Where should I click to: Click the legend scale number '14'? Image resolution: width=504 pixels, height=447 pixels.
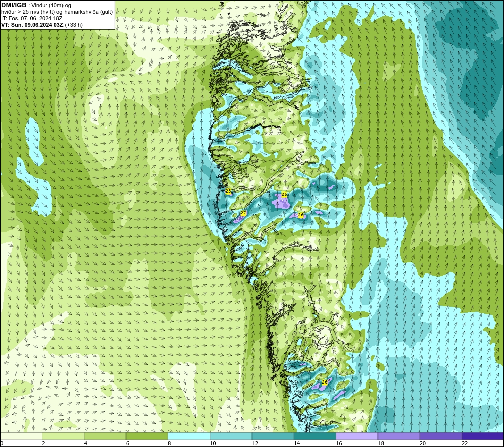(297, 443)
